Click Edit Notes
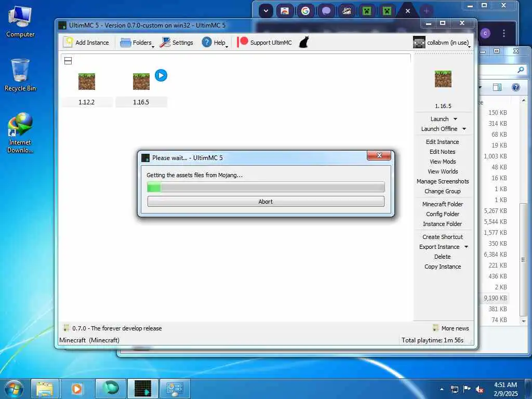532x399 pixels. click(x=443, y=152)
